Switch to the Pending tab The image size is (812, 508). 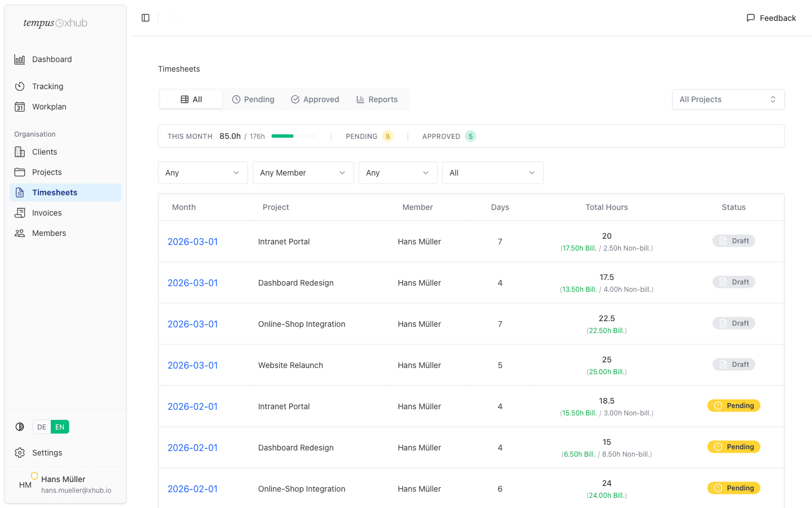253,99
